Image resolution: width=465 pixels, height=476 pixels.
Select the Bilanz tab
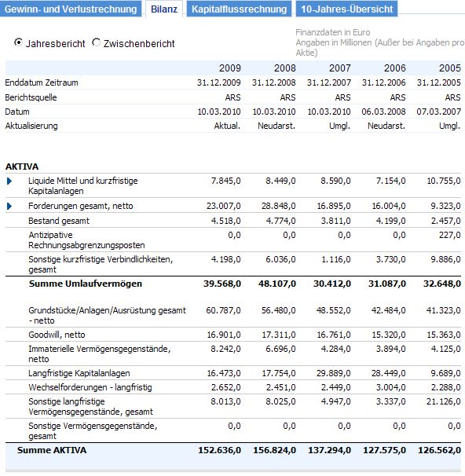[x=164, y=9]
